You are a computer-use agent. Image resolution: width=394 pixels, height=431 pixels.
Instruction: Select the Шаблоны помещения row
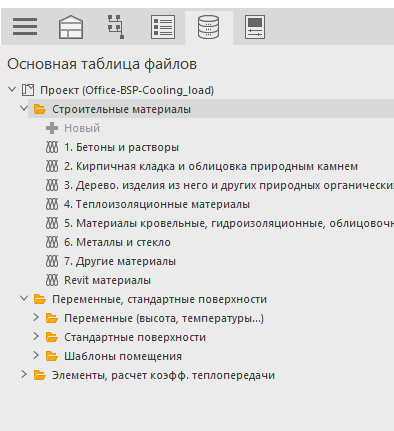pyautogui.click(x=123, y=356)
